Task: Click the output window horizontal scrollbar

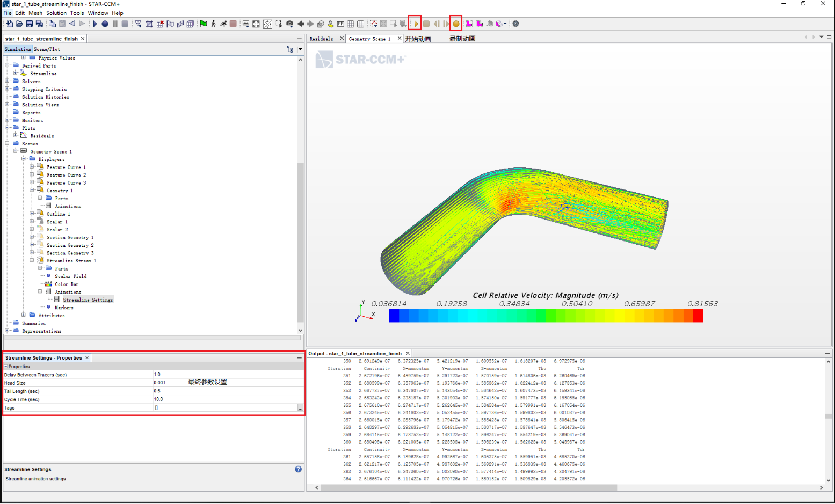Action: [469, 487]
